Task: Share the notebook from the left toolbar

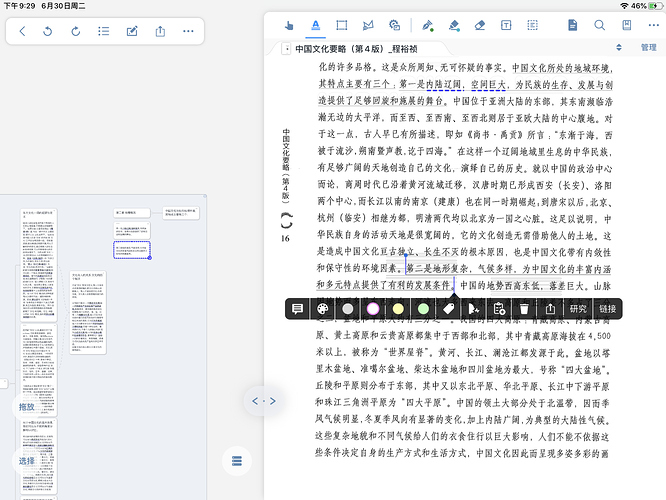Action: pos(160,31)
